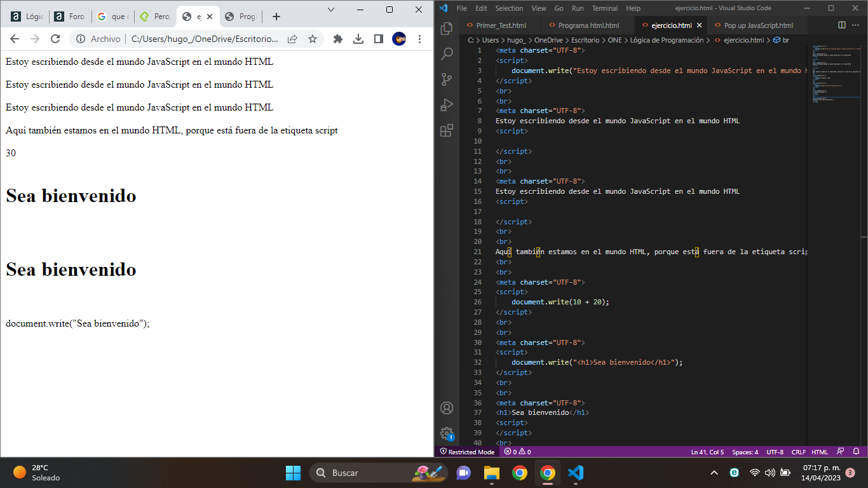Switch to the Foro Chrome tab
868x488 pixels.
(69, 17)
